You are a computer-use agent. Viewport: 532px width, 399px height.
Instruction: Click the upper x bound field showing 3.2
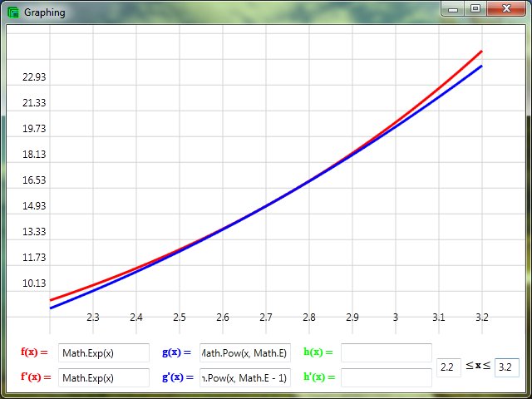pos(507,367)
